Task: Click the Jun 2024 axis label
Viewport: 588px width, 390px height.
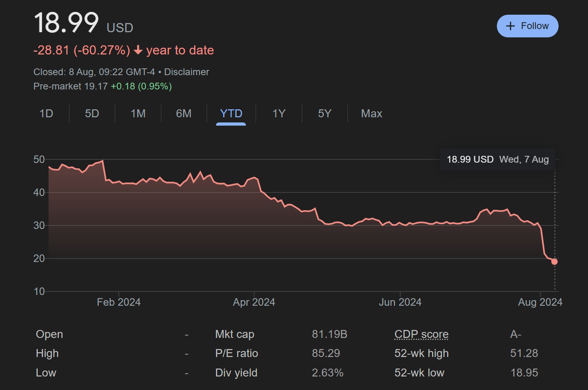Action: pyautogui.click(x=400, y=302)
